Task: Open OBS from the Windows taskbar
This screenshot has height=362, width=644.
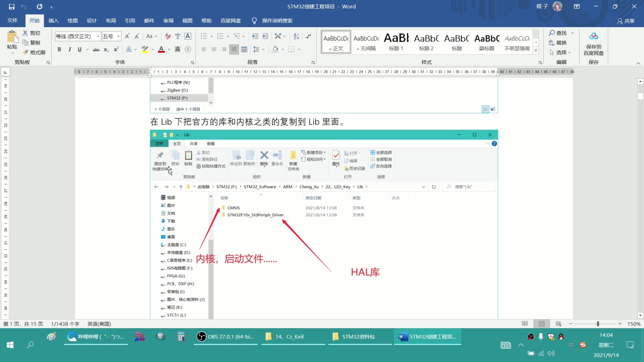Action: (x=225, y=337)
